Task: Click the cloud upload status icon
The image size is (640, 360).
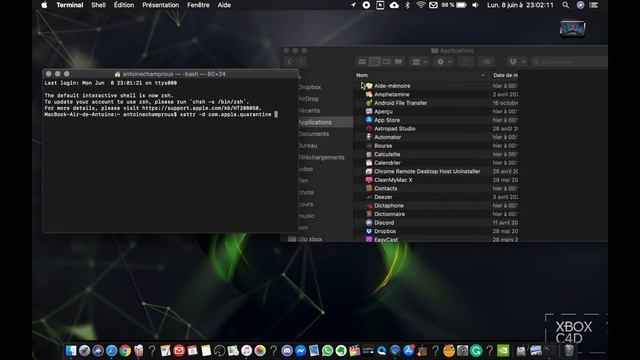Action: click(x=394, y=5)
